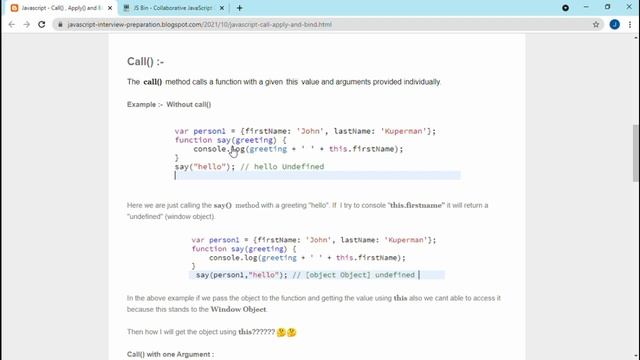
Task: Open a new tab with plus button
Action: pos(240,8)
